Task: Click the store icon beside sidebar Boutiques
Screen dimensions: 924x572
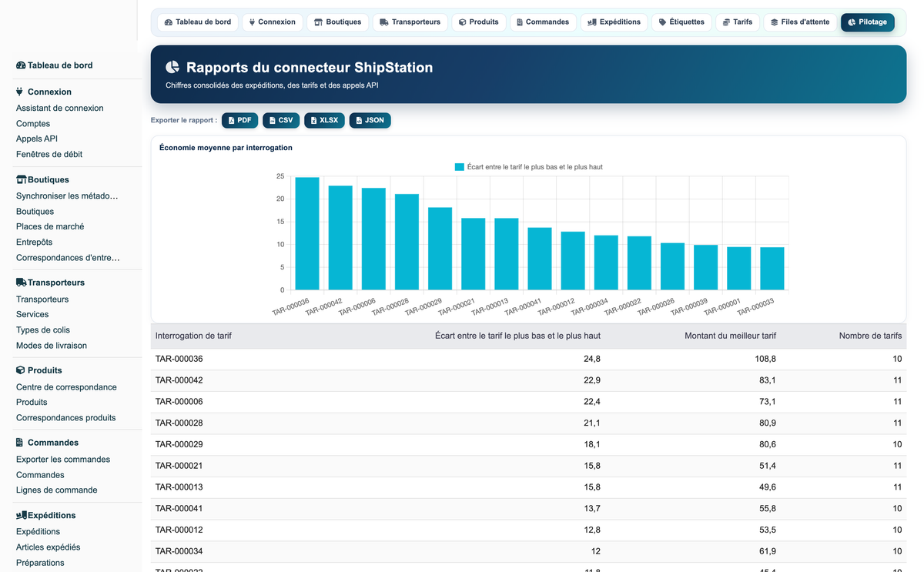Action: [x=21, y=179]
